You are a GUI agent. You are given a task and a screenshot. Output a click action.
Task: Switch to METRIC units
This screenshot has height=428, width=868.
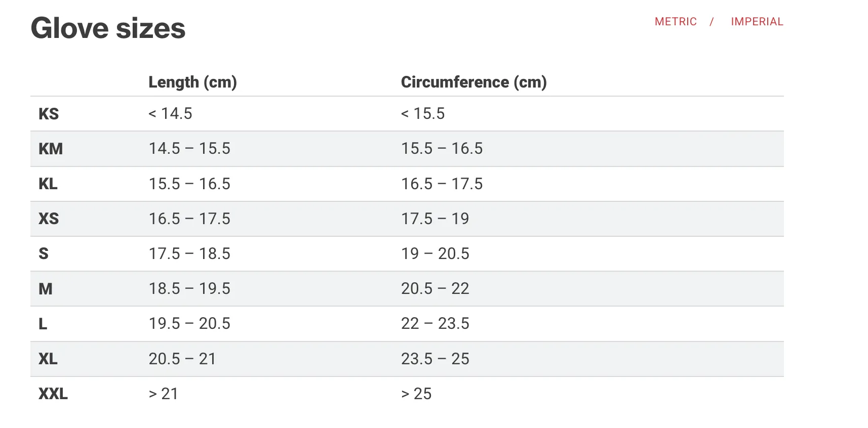pos(676,22)
